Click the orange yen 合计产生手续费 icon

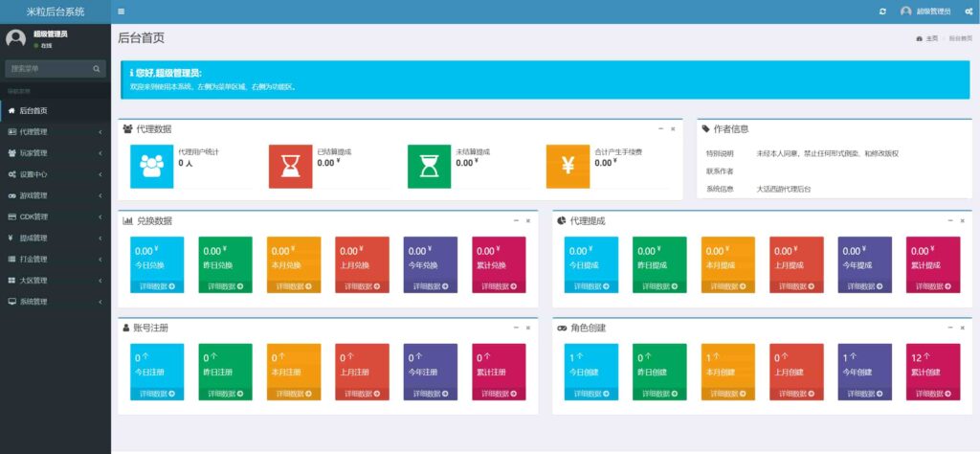568,166
